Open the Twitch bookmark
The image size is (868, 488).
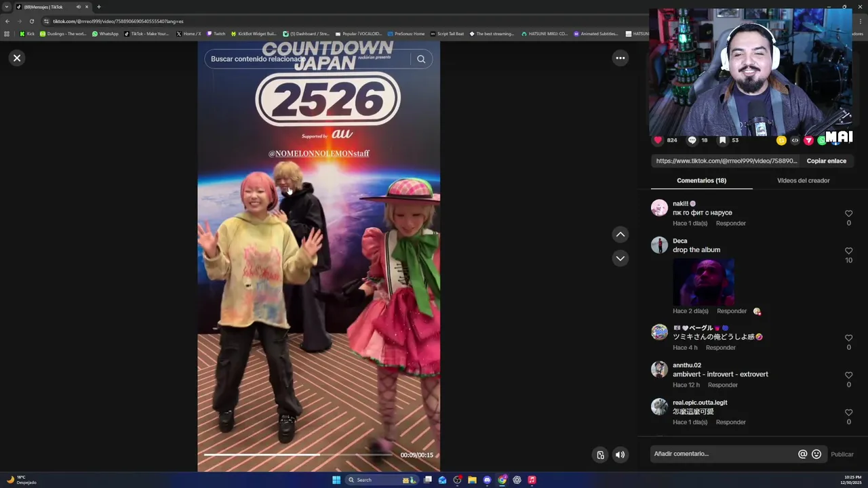tap(216, 33)
